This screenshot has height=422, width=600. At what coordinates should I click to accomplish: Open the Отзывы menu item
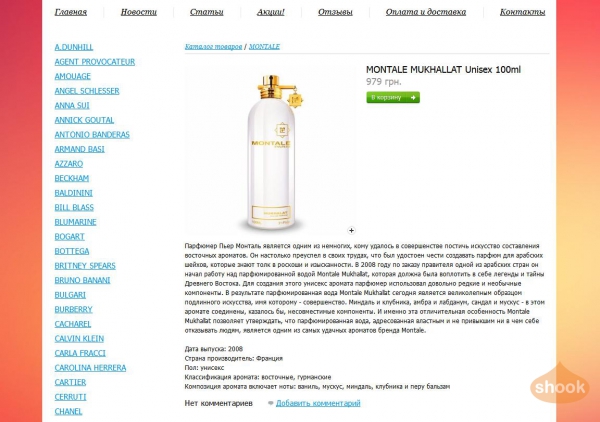(x=335, y=12)
